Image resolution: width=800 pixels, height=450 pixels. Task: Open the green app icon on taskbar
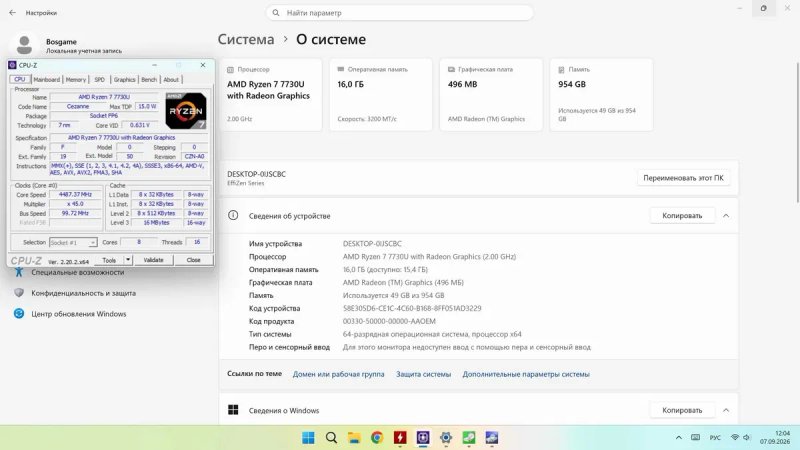pyautogui.click(x=469, y=438)
